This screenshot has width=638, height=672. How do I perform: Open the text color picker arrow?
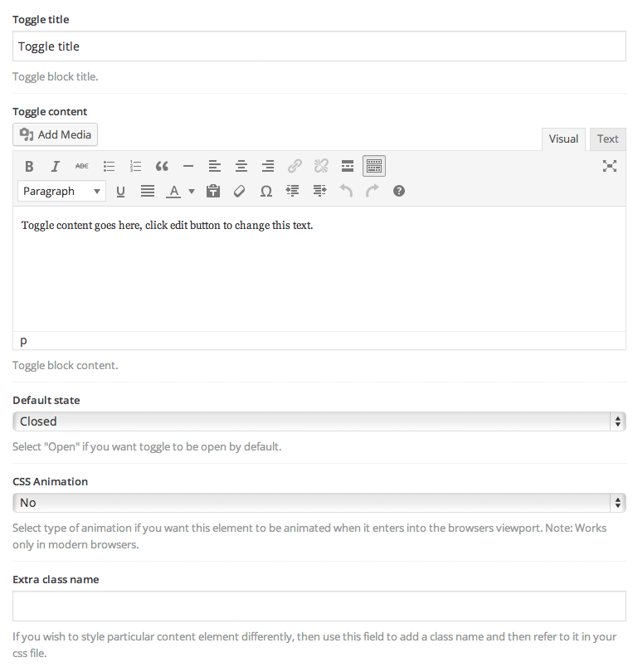click(x=192, y=191)
